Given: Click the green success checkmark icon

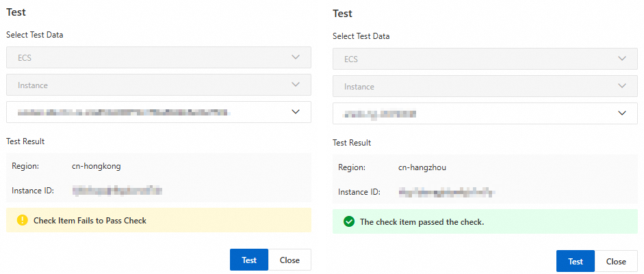Looking at the screenshot, I should pos(349,222).
